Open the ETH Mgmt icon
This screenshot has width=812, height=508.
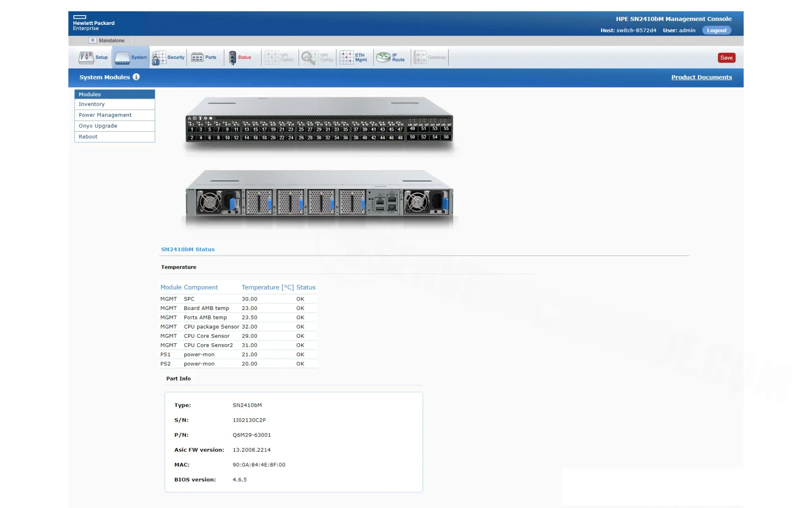(346, 58)
